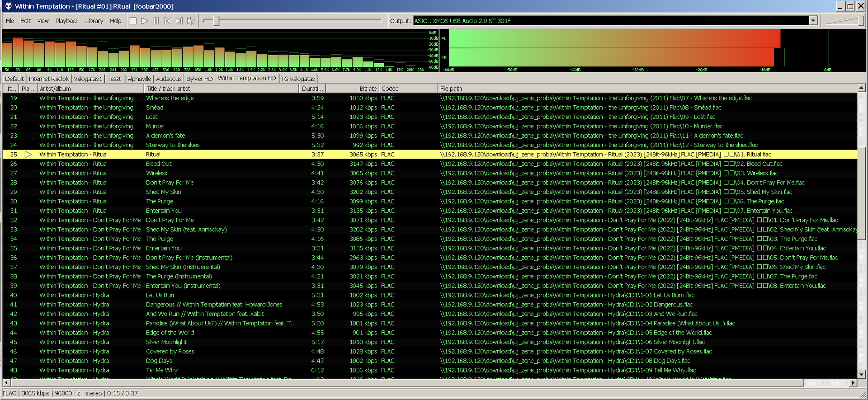868x400 pixels.
Task: Sort by the Bitrate column header
Action: click(353, 89)
